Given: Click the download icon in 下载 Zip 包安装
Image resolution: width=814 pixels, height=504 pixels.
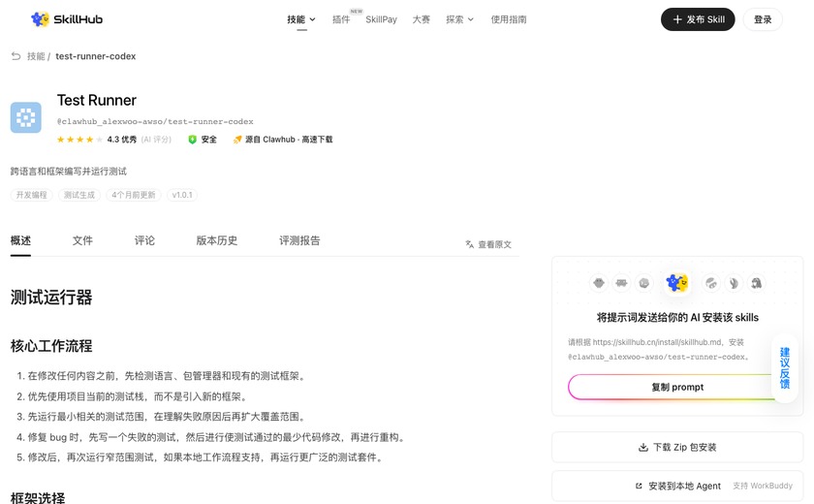Looking at the screenshot, I should 643,448.
